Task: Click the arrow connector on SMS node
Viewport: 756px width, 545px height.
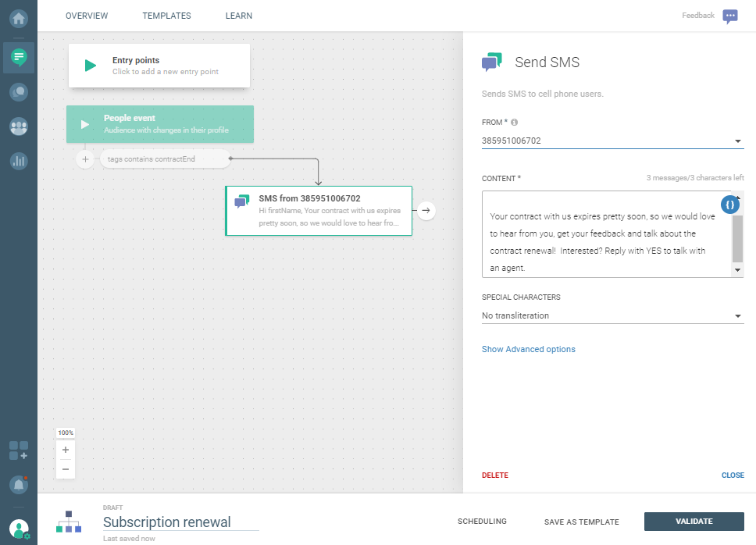Action: click(x=426, y=210)
